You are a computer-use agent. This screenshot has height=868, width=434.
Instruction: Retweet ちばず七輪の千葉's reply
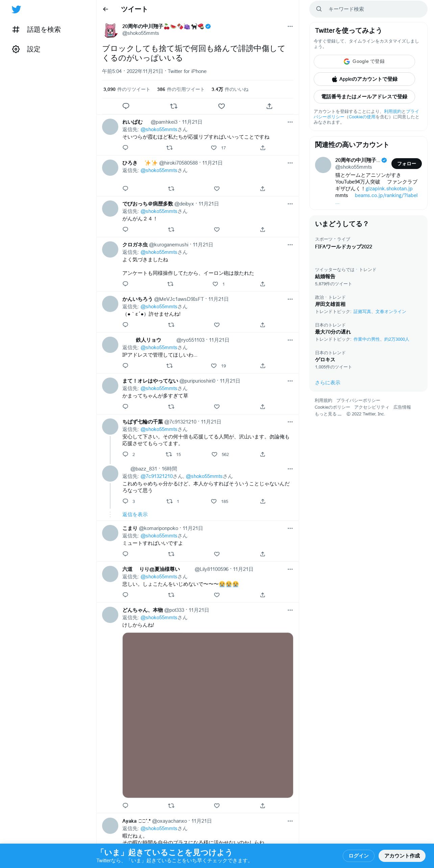169,454
